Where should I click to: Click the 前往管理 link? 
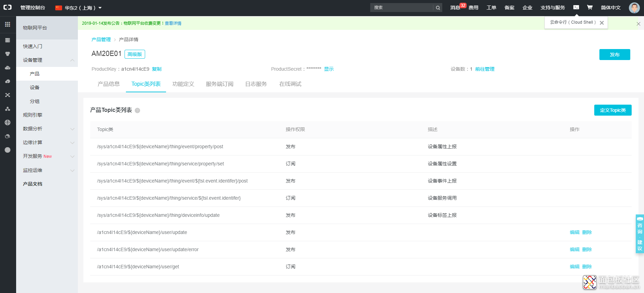pyautogui.click(x=485, y=69)
